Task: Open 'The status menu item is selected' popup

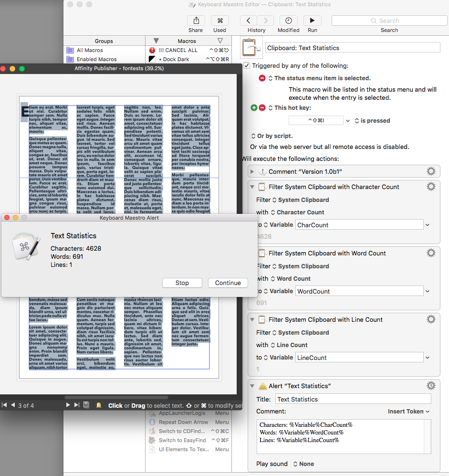Action: point(320,78)
